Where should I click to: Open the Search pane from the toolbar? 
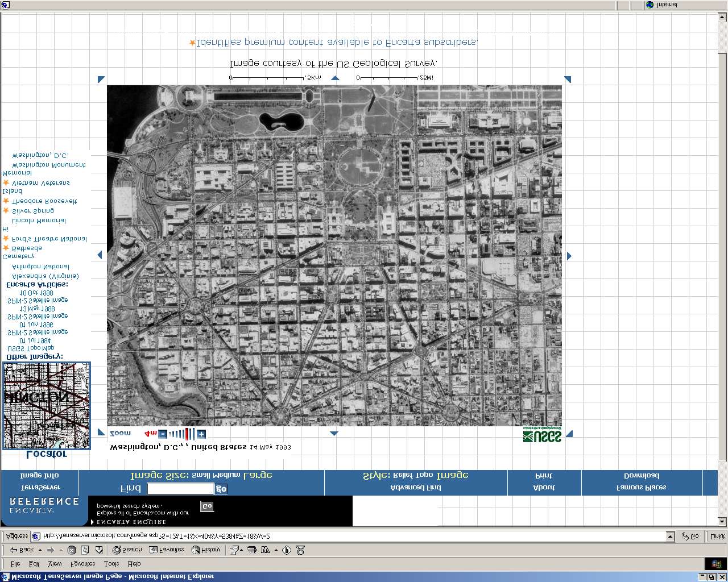(127, 550)
